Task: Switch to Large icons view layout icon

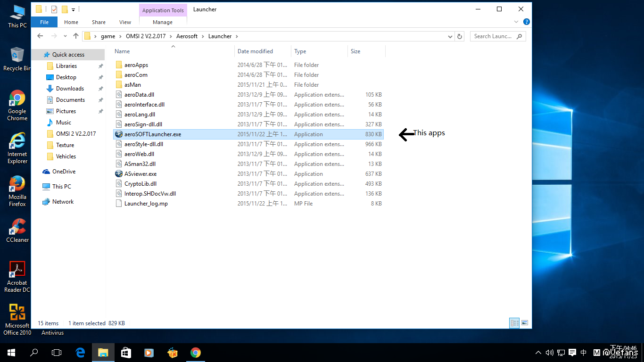Action: click(x=524, y=323)
